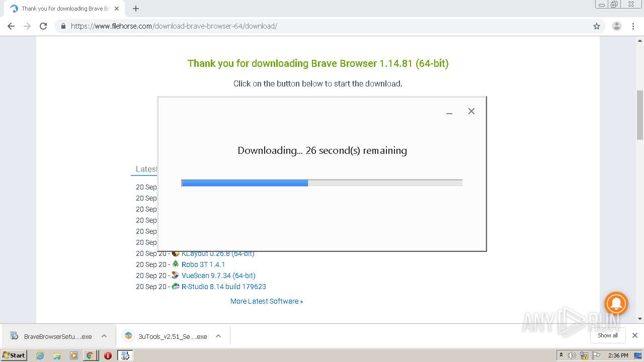Click the browser forward arrow

tap(27, 26)
